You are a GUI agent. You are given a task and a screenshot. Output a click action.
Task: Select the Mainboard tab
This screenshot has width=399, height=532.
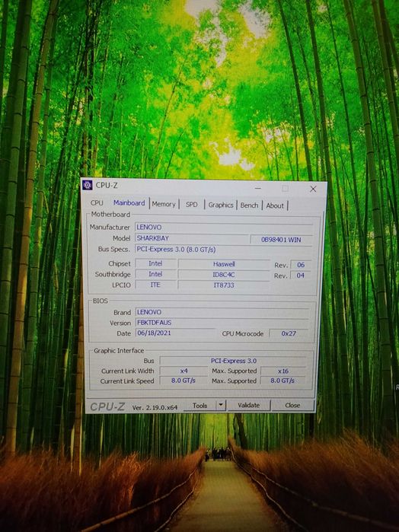point(129,203)
